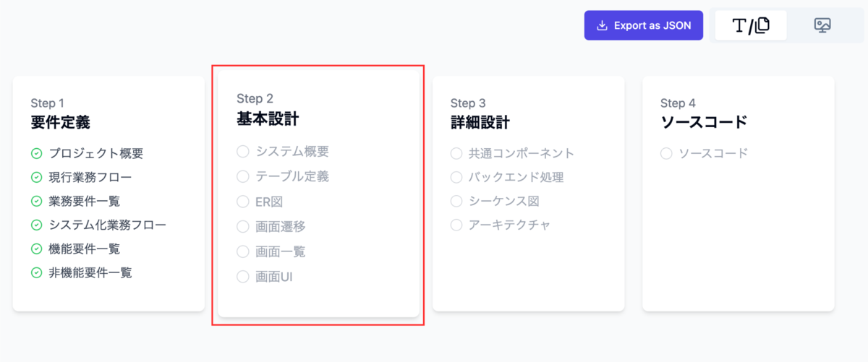
Task: Click empty circle beside アーキテクチャ
Action: tap(456, 225)
